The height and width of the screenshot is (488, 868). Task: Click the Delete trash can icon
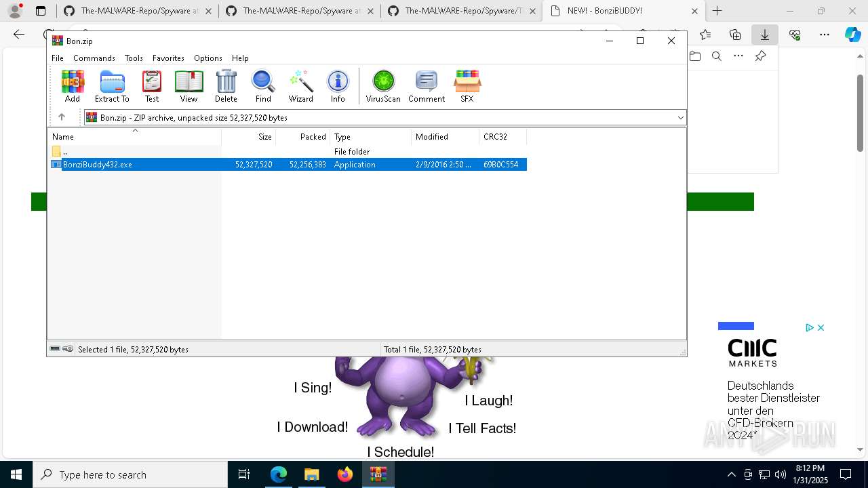pos(226,86)
